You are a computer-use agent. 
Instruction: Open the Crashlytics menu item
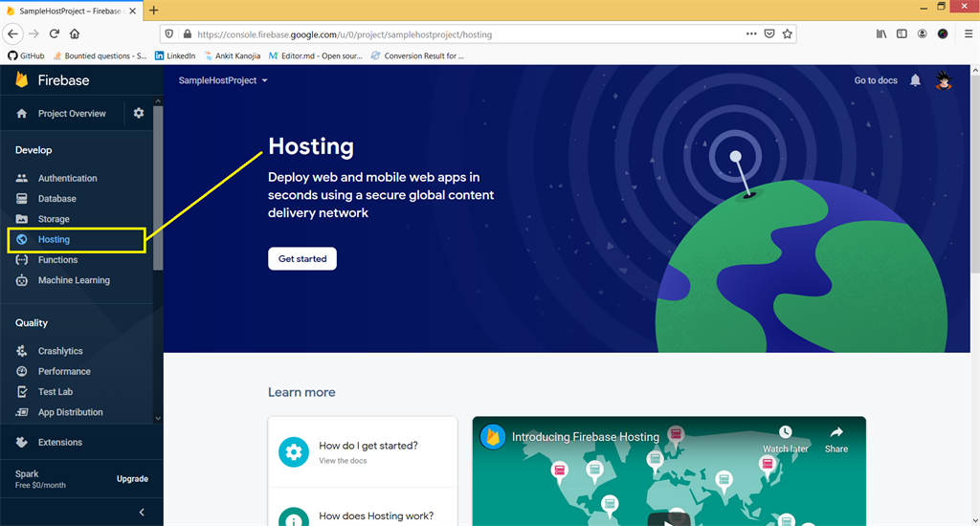[60, 351]
